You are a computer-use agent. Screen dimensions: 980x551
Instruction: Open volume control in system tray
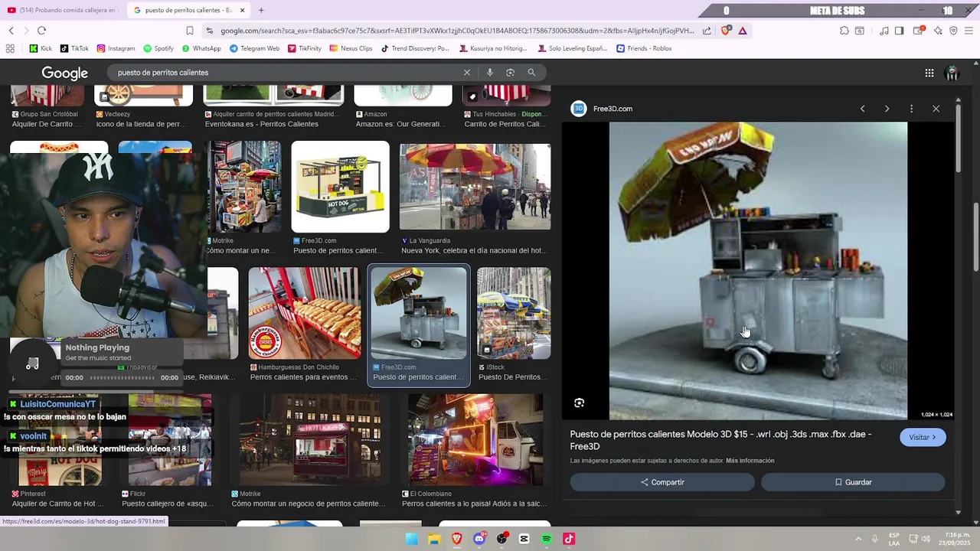click(926, 539)
